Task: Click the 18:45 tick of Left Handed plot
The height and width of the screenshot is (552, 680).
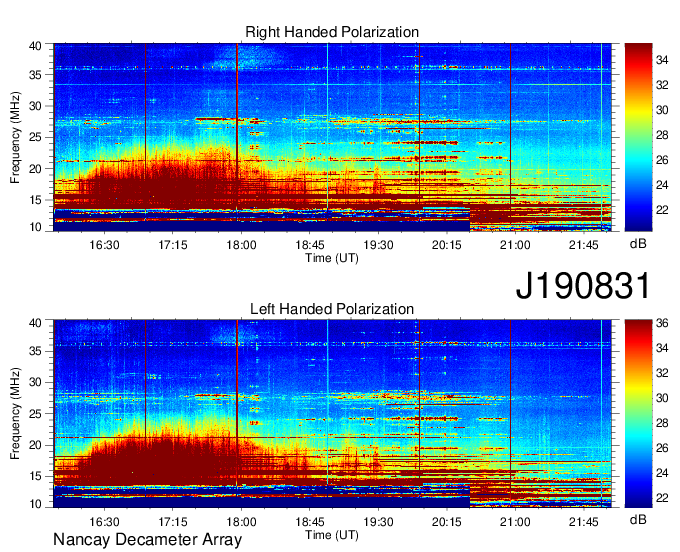Action: 310,522
